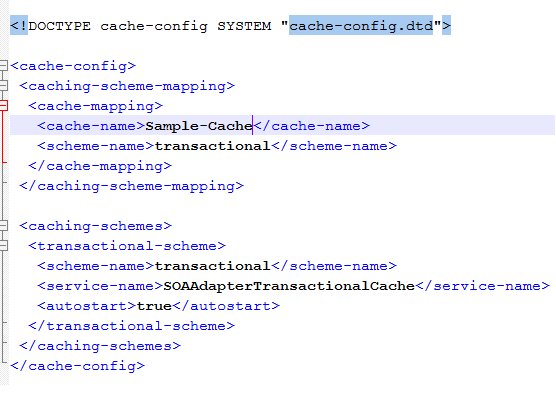Click the opening cache-mapping tag text
Viewport: 556px width, 395px height.
(96, 106)
